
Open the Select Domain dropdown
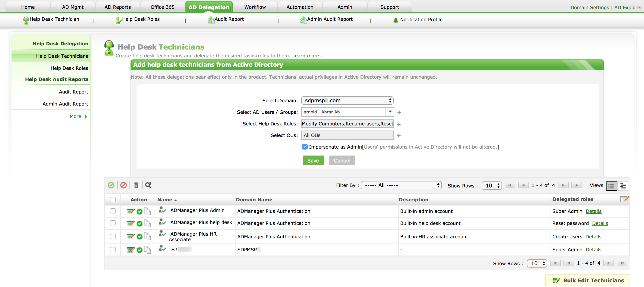coord(347,101)
